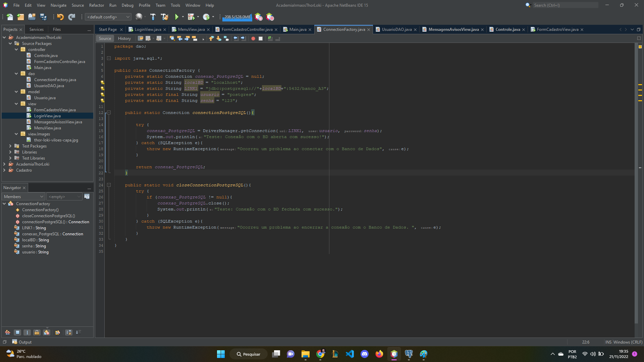Screen dimensions: 644x362
Task: Click the memory usage indicator bar
Action: 237,17
